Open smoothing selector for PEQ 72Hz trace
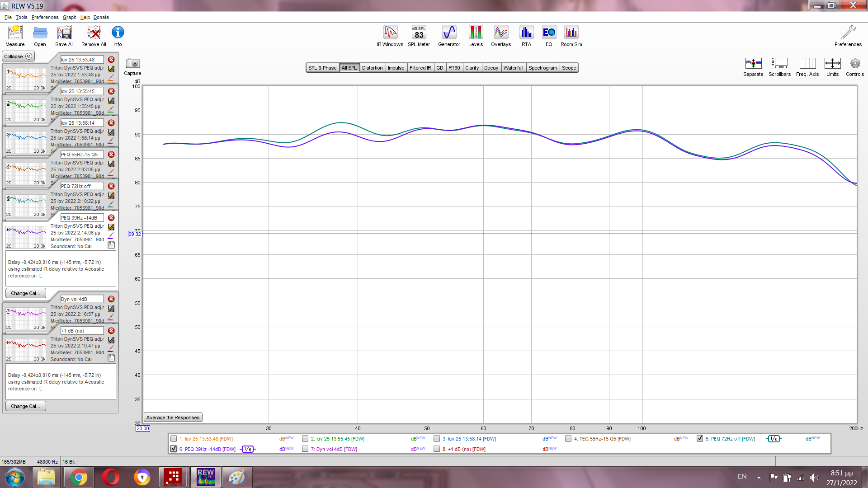Viewport: 868px width, 488px height. pyautogui.click(x=774, y=439)
